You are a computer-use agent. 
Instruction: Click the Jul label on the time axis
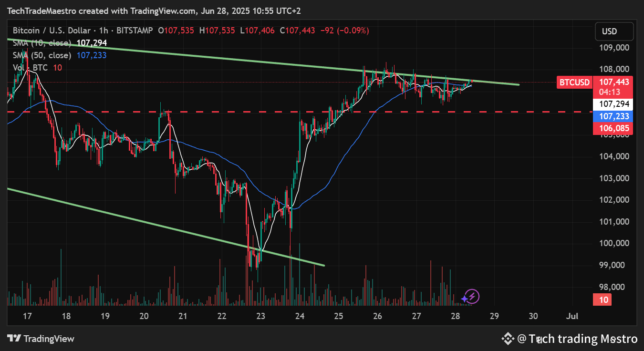click(572, 316)
